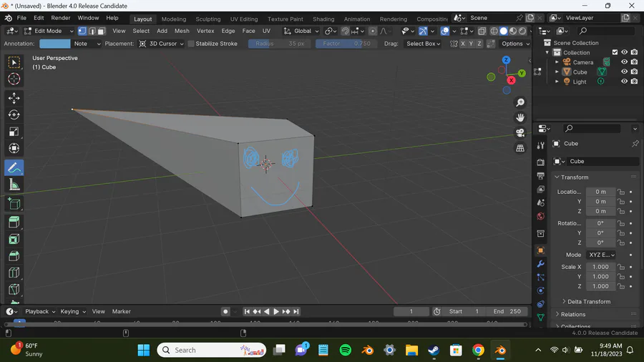Image resolution: width=644 pixels, height=362 pixels.
Task: Select the Loop Cut tool
Action: [14, 273]
